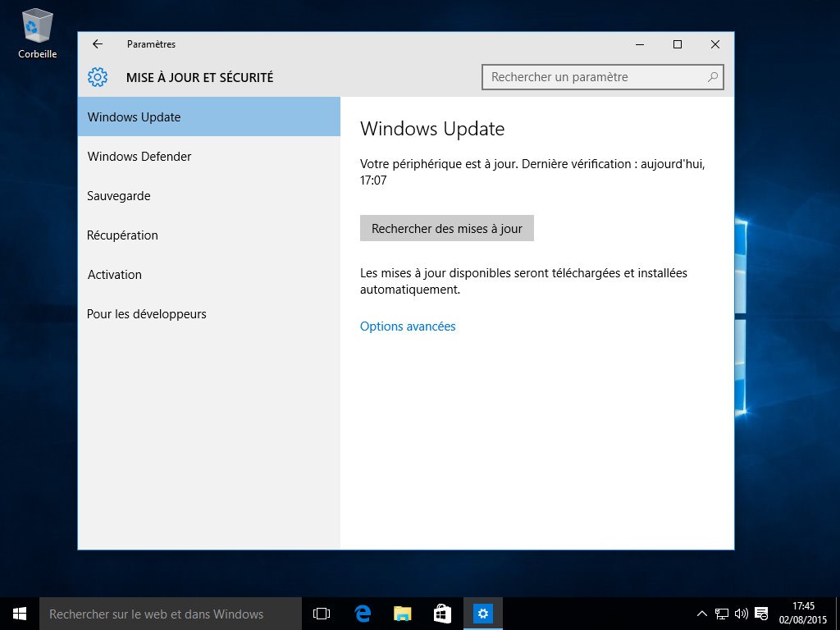The height and width of the screenshot is (630, 840).
Task: Go to Pour les développeurs section
Action: tap(147, 314)
